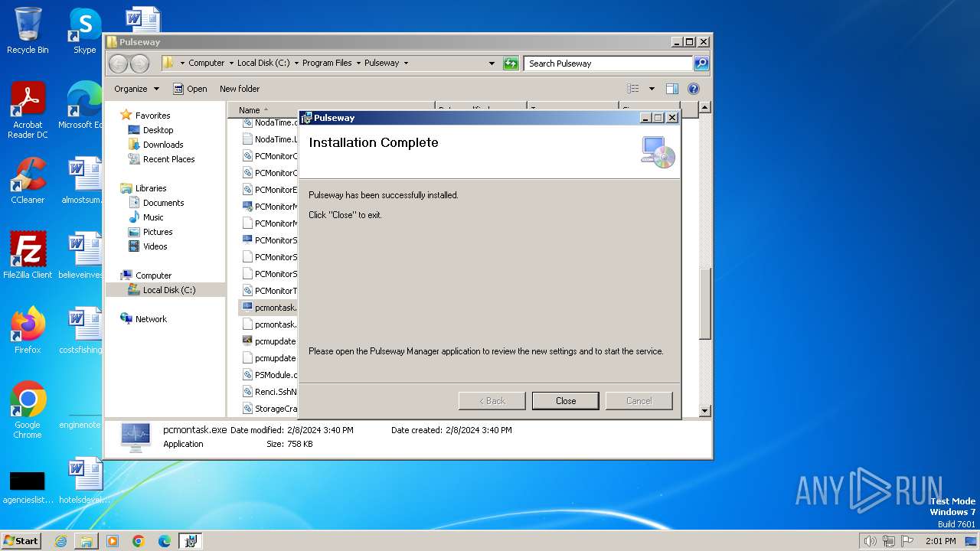Launch Skype from desktop shortcut

[x=84, y=31]
